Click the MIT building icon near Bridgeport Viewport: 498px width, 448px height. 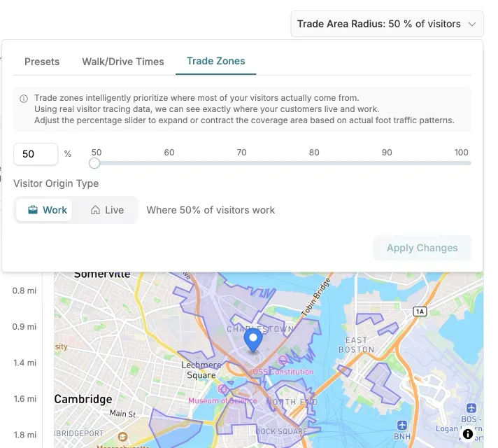[122, 437]
